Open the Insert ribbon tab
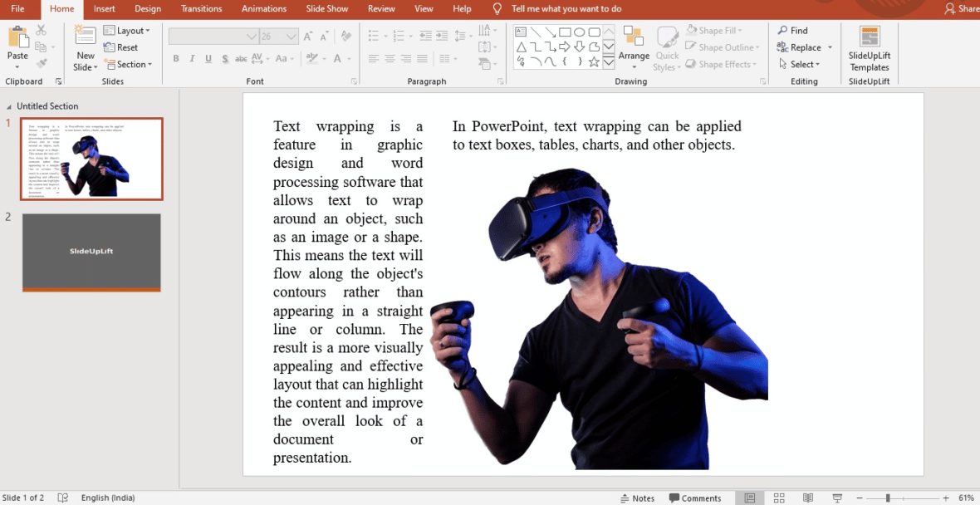980x505 pixels. point(105,9)
